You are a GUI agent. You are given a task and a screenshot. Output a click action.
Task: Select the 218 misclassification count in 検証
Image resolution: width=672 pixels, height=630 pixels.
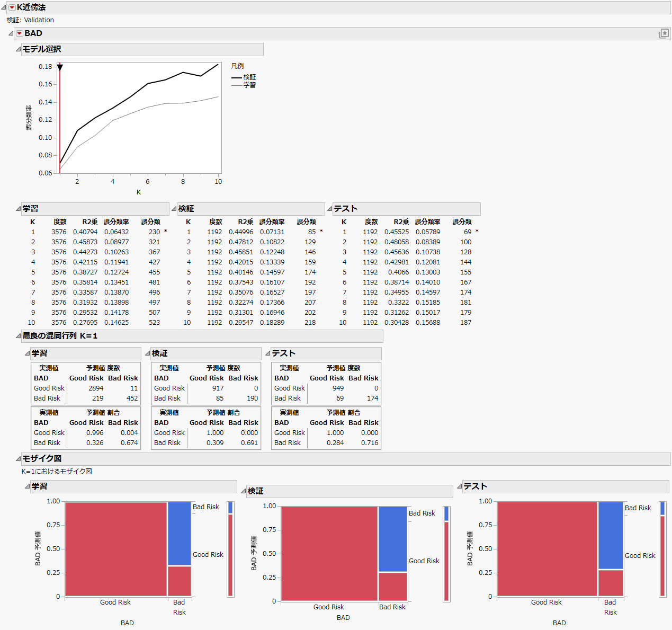click(x=310, y=323)
